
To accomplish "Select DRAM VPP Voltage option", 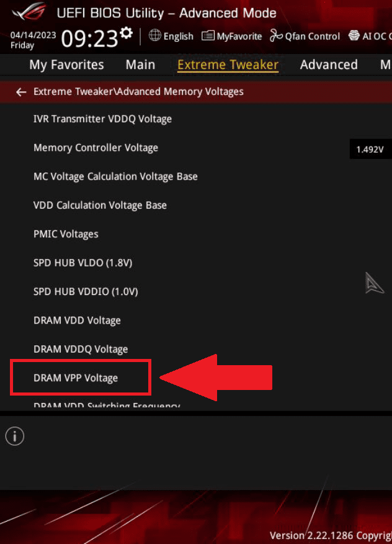I will coord(76,378).
